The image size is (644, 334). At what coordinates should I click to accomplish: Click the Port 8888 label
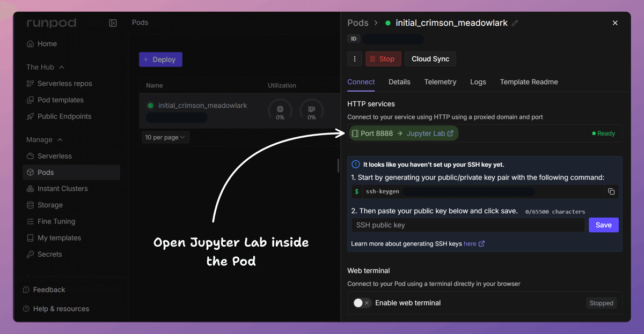tap(377, 133)
